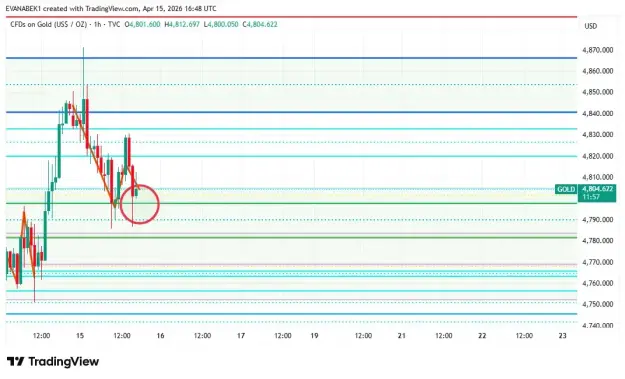Image resolution: width=625 pixels, height=379 pixels.
Task: Click the TVC exchange label
Action: click(x=114, y=24)
